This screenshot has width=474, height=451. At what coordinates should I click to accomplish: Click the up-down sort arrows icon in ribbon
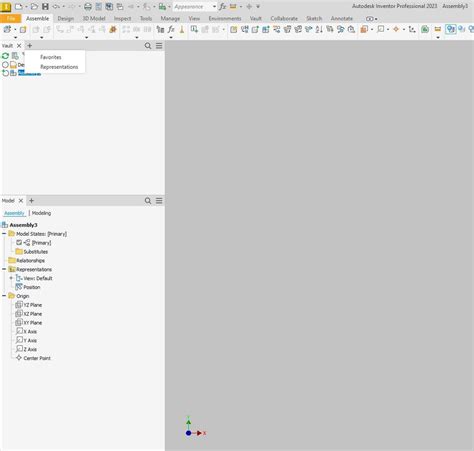pyautogui.click(x=319, y=29)
